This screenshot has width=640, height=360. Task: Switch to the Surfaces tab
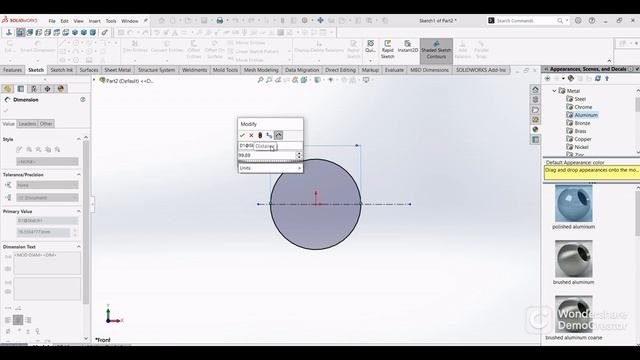point(89,70)
